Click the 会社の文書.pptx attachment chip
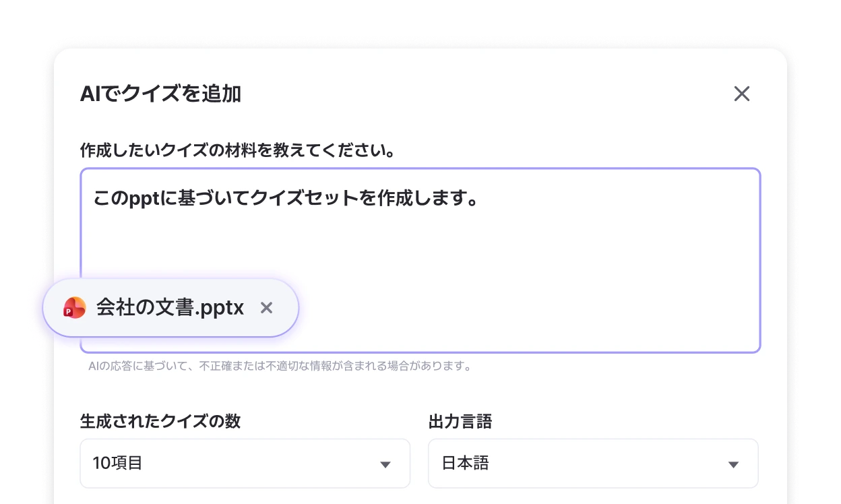The image size is (841, 504). 168,307
